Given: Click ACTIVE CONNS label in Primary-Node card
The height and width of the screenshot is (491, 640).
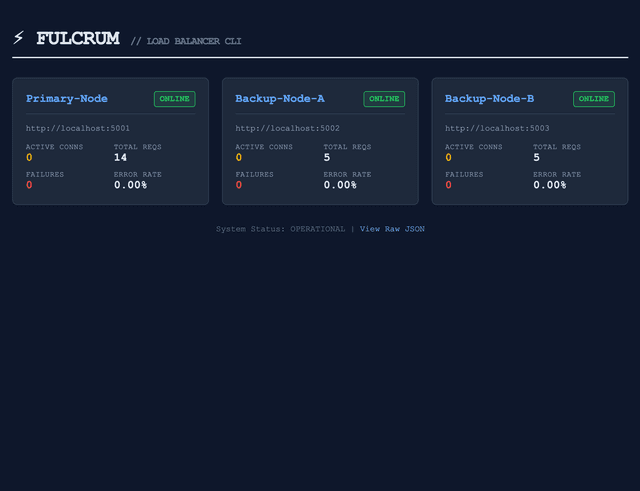Looking at the screenshot, I should tap(54, 147).
